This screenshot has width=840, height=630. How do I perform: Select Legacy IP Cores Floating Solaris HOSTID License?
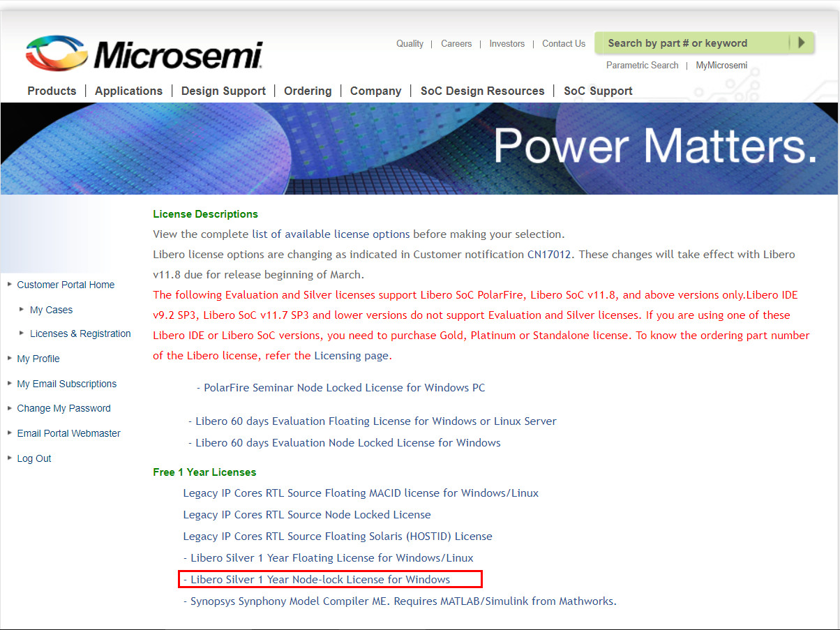click(x=338, y=537)
